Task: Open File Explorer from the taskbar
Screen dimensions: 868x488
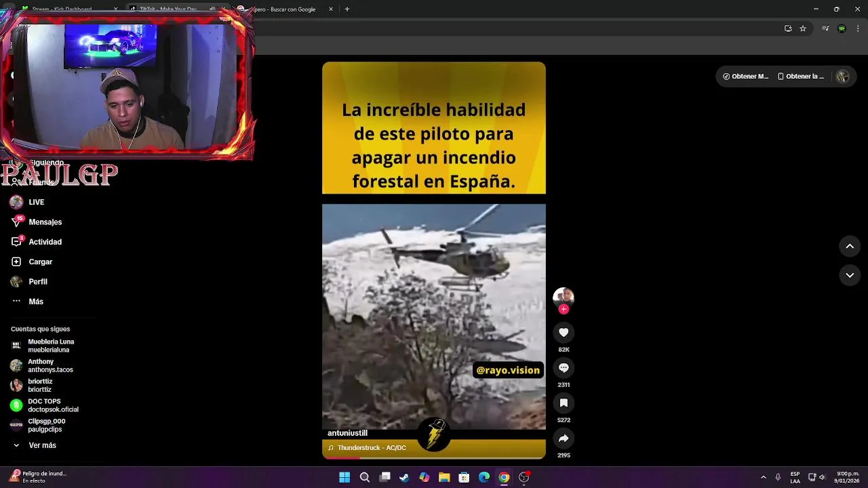Action: 444,477
